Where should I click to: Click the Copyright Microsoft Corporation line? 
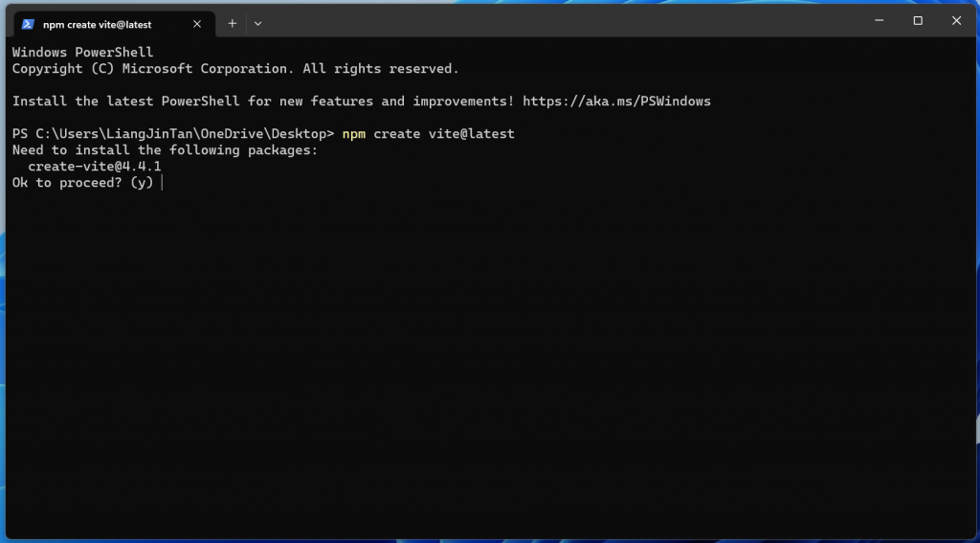coord(235,69)
